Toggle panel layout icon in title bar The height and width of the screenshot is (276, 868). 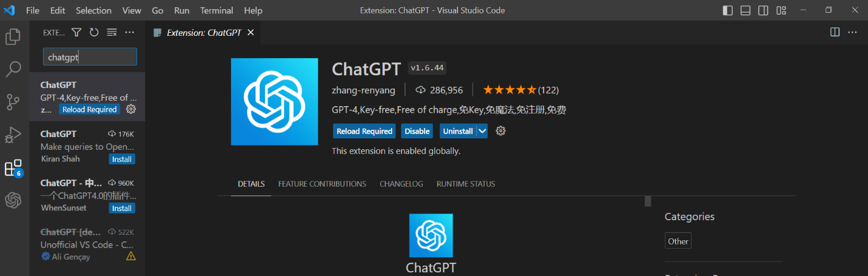click(x=745, y=10)
